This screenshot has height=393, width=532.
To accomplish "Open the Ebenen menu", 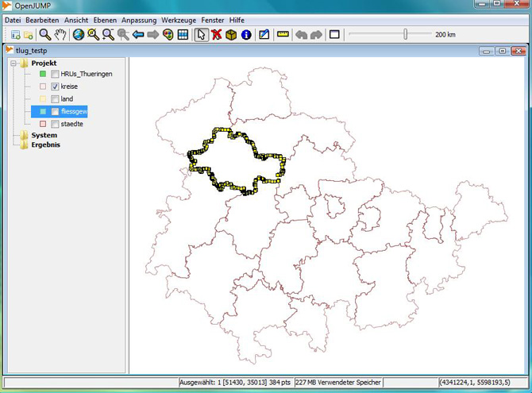I will pyautogui.click(x=105, y=19).
